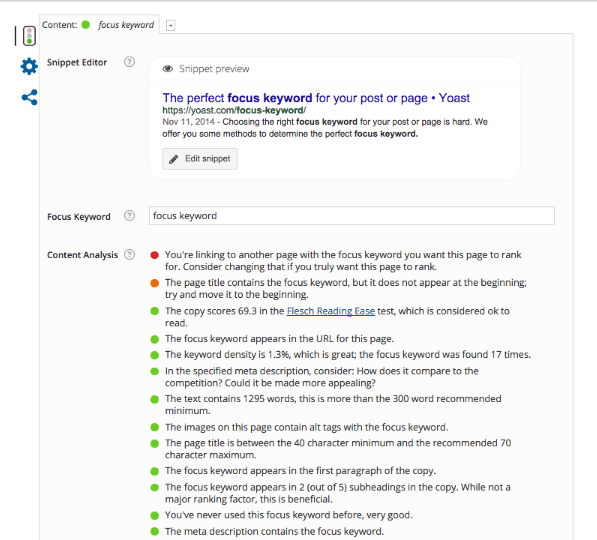Click 'You've never used this focus keyword' text
Viewport: 597px width, 540px height.
point(289,515)
